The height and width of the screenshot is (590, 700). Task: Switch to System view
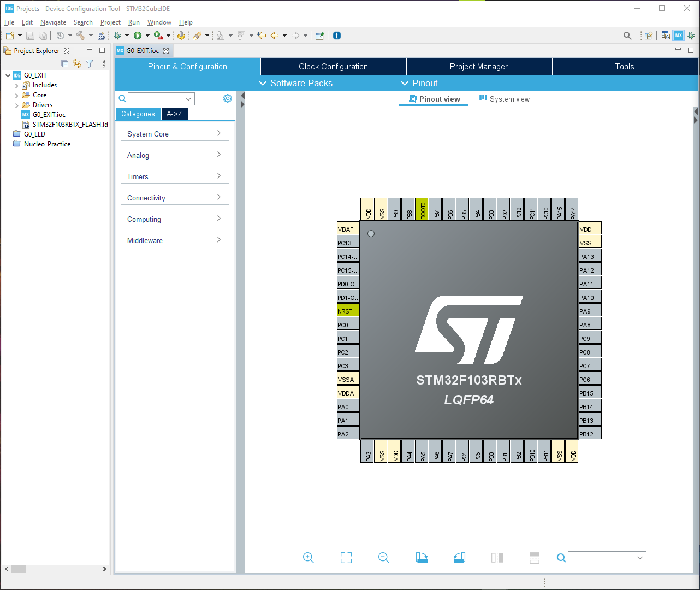point(505,99)
